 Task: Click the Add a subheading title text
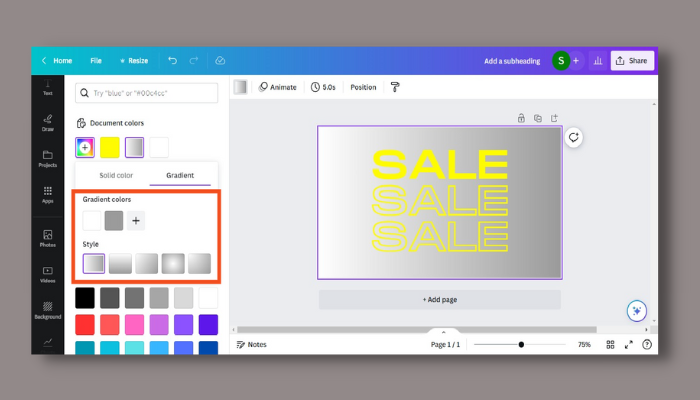512,61
